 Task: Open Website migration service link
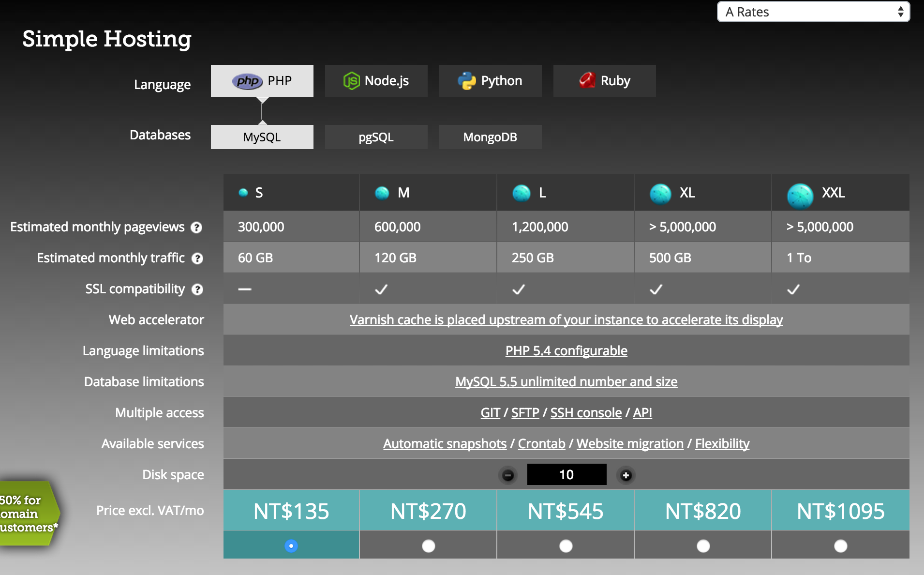(x=630, y=444)
